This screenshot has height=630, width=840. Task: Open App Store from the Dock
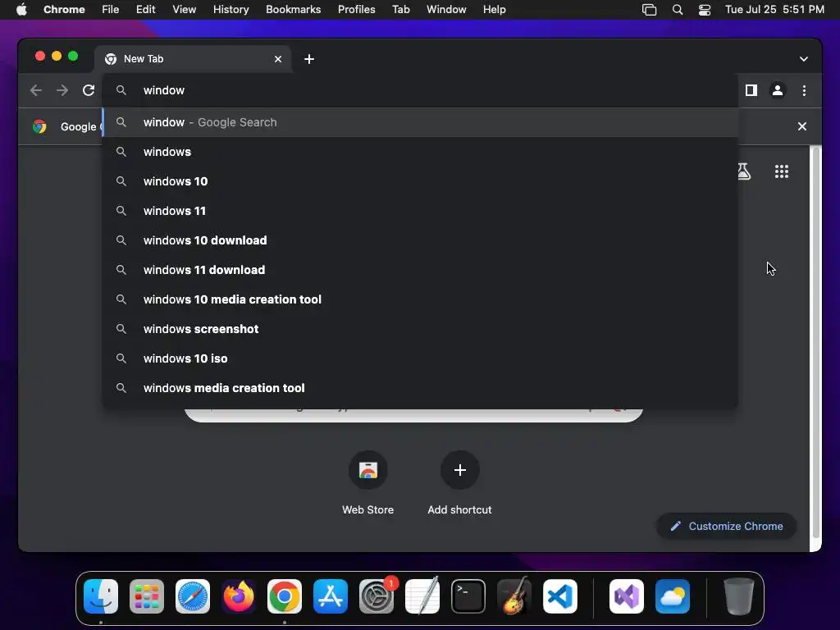coord(331,596)
